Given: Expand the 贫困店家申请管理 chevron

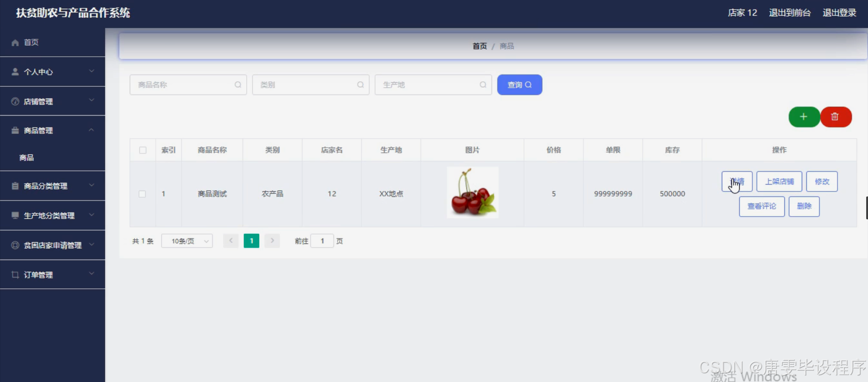Looking at the screenshot, I should coord(91,244).
